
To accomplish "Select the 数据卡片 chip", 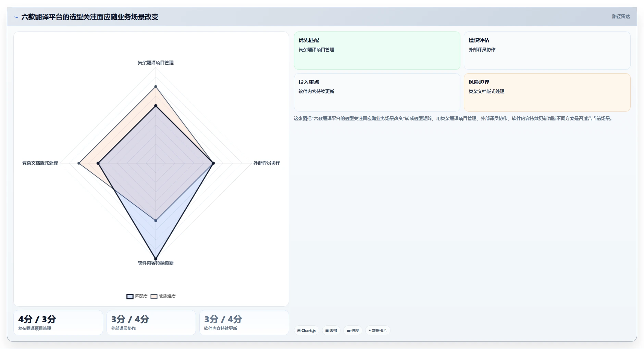I will (378, 331).
